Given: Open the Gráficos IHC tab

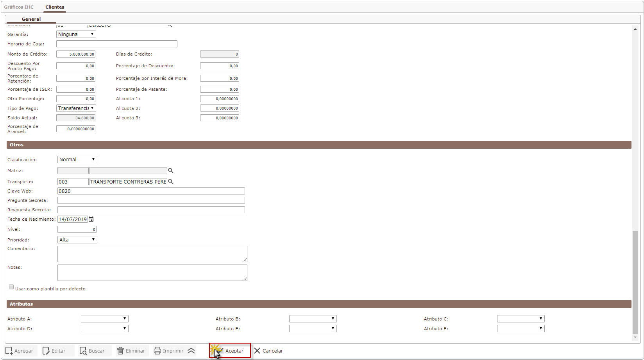Looking at the screenshot, I should [x=19, y=7].
